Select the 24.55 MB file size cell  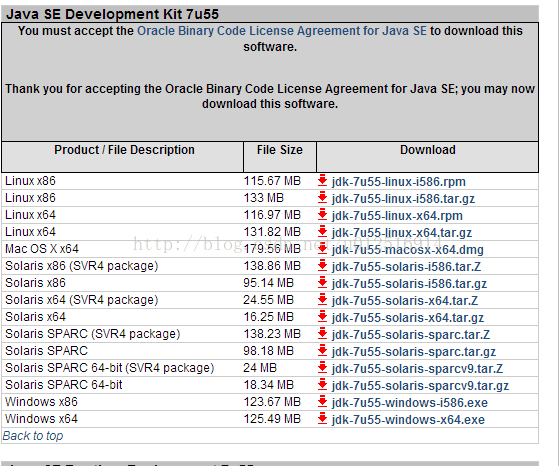click(x=269, y=300)
